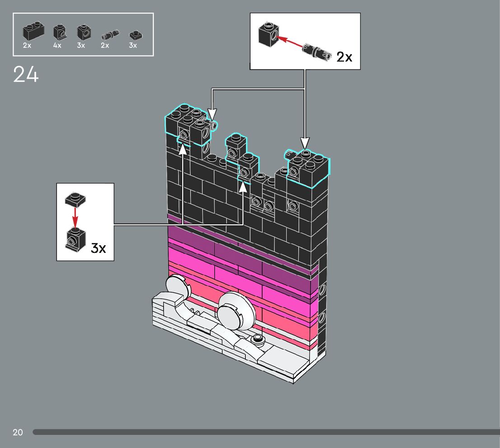
Task: Click the 1x2 black brick in parts list
Action: [33, 32]
